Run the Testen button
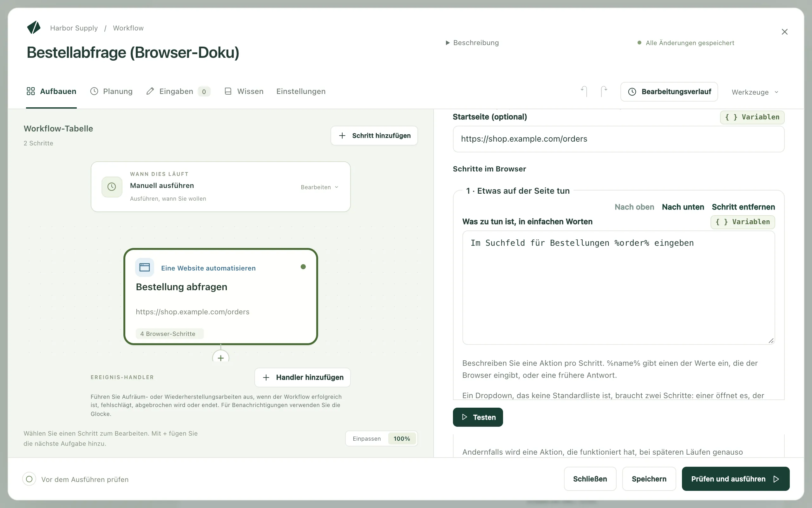The width and height of the screenshot is (812, 508). pos(478,417)
